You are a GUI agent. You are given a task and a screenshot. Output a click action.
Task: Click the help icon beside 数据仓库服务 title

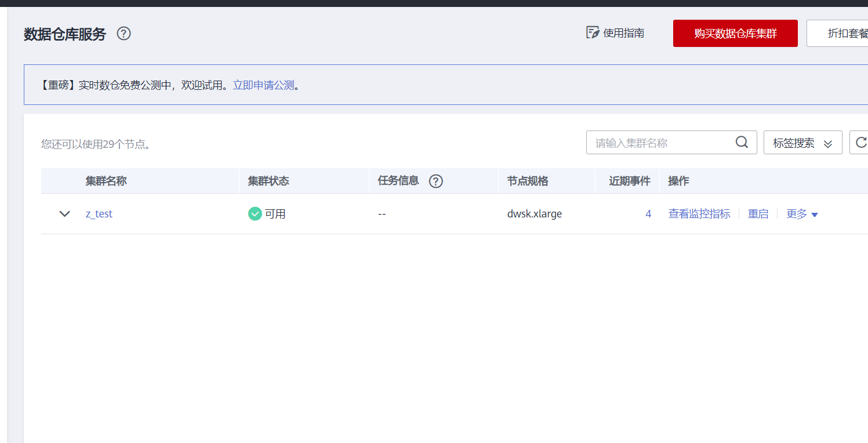pos(124,34)
